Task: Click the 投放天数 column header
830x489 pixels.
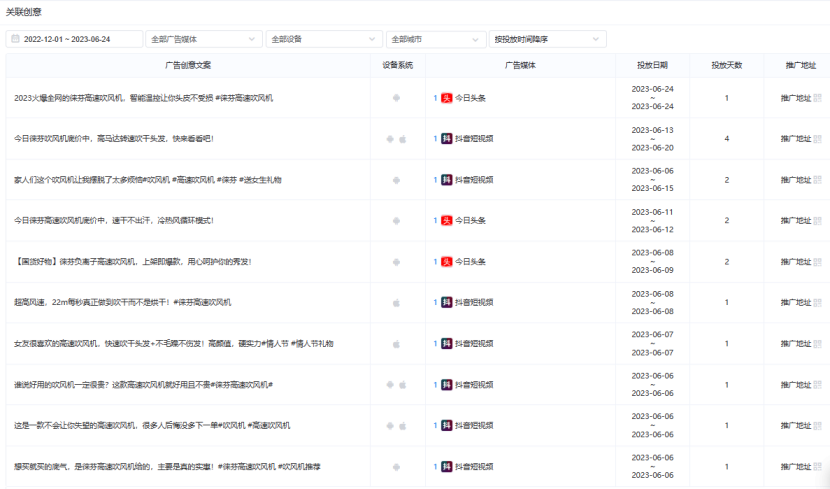Action: [727, 65]
